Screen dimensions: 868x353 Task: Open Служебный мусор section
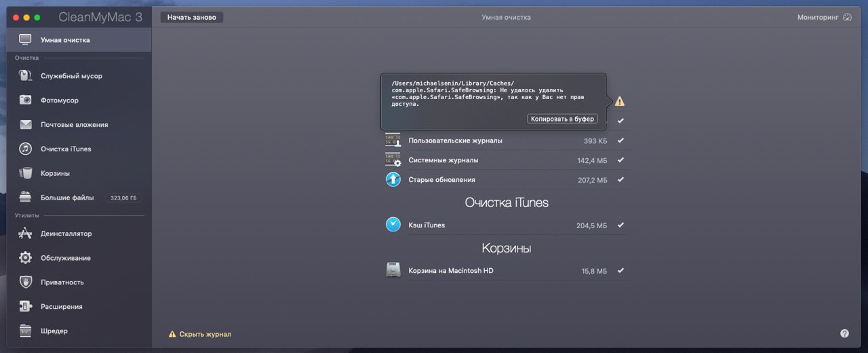(79, 76)
